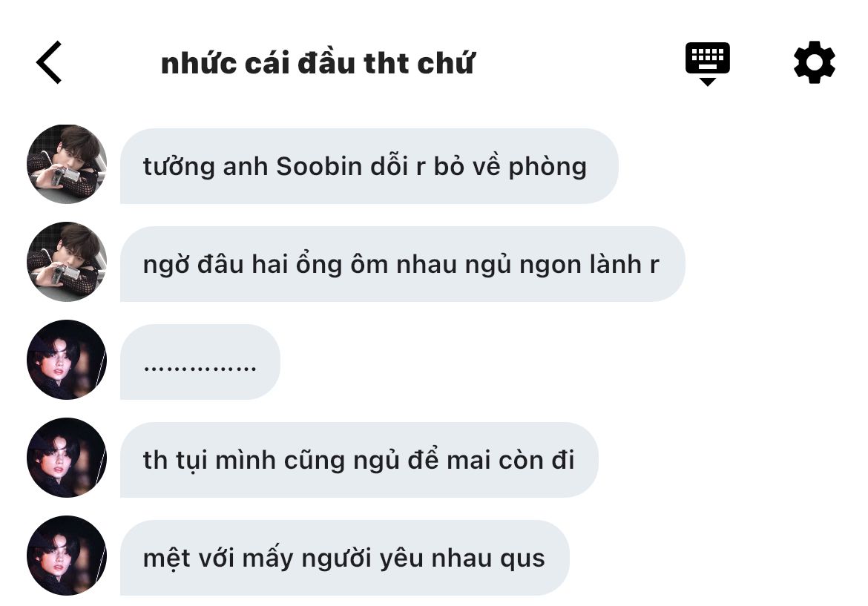Tap avatar beside the dotted message

click(67, 360)
